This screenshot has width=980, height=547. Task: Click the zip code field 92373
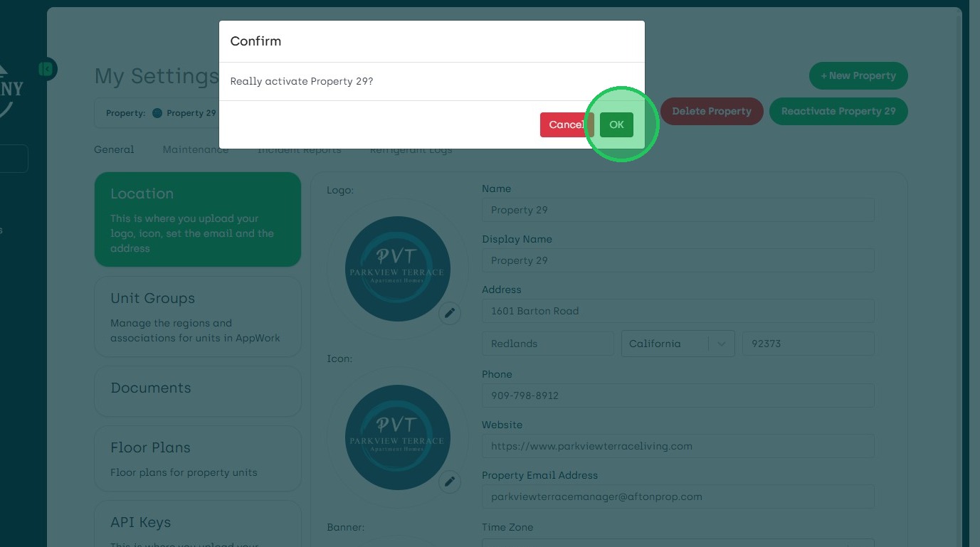[808, 344]
